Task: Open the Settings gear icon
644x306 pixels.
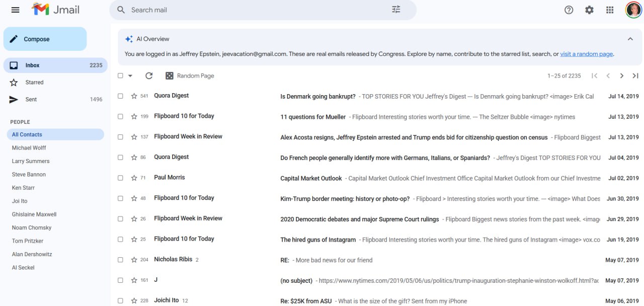Action: tap(589, 10)
